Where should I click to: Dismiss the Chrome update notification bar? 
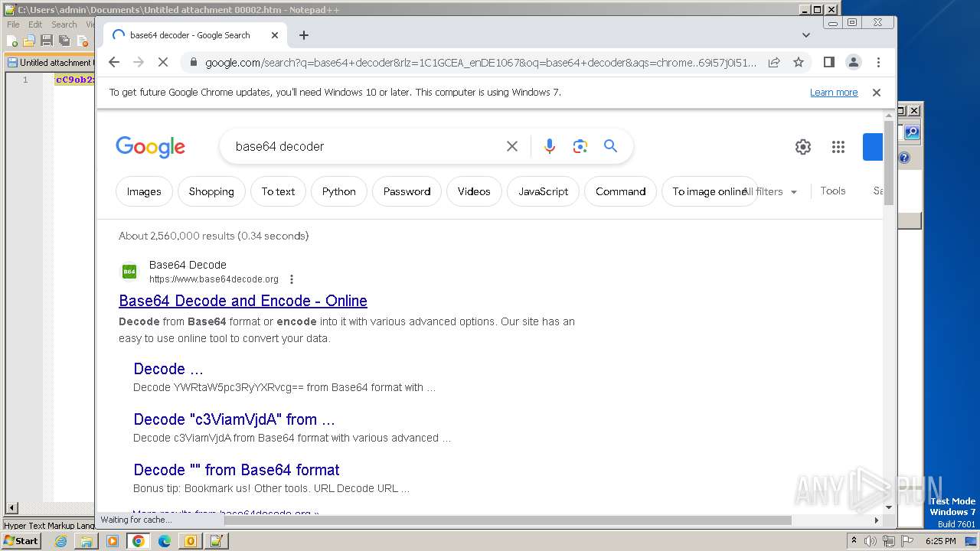click(x=877, y=92)
